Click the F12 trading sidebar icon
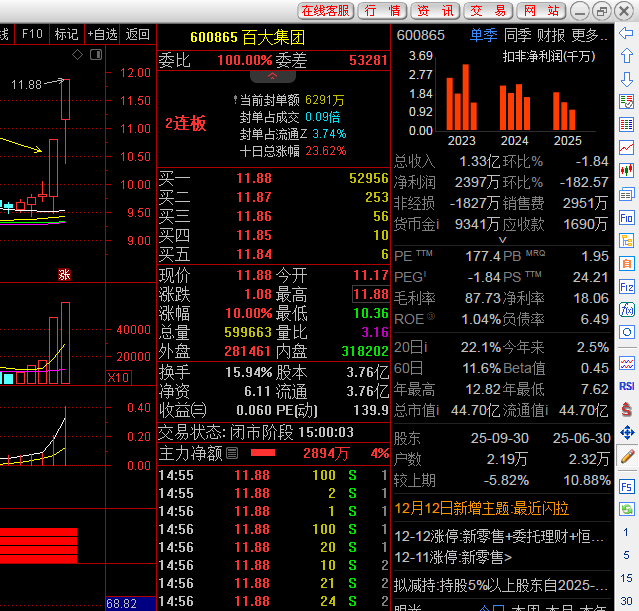Image resolution: width=639 pixels, height=611 pixels. (626, 287)
